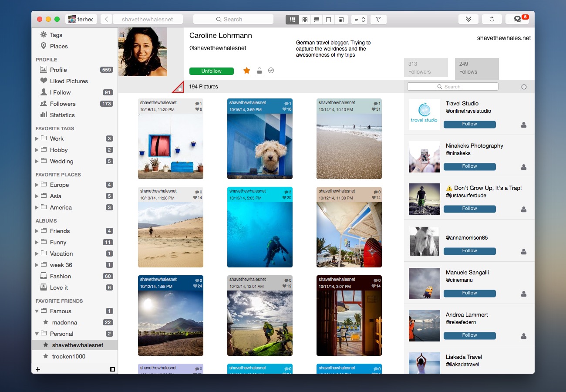Screen dimensions: 566x392
Task: Click person icon for Travel Studio
Action: tap(524, 125)
